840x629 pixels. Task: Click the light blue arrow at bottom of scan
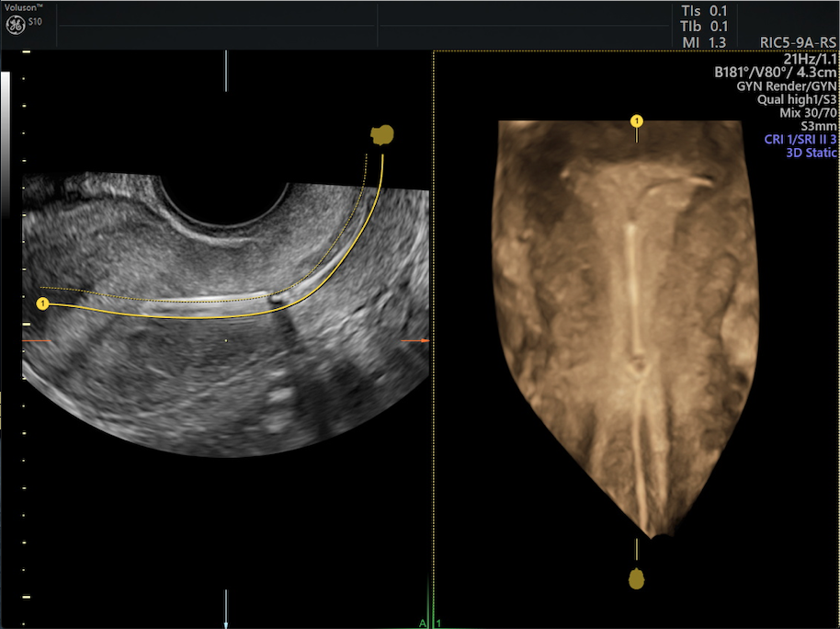[226, 609]
